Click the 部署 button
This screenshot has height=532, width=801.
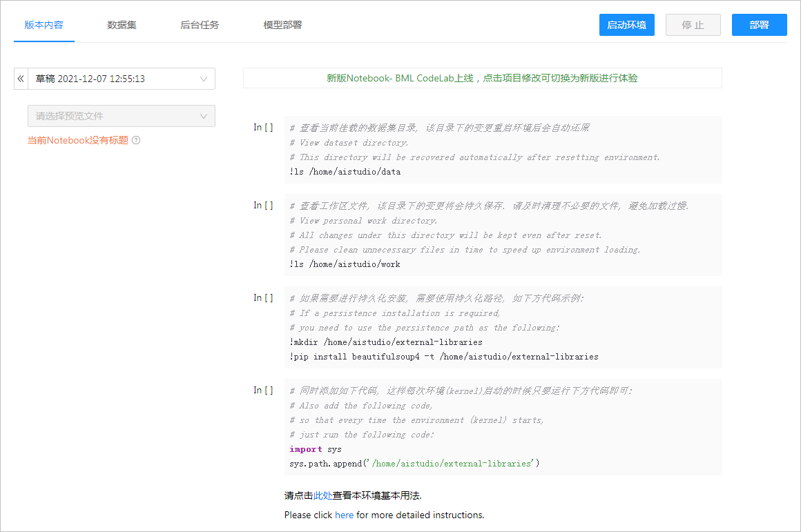coord(759,25)
